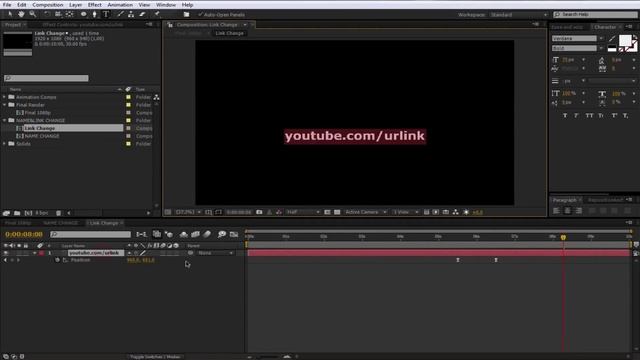640x360 pixels.
Task: Open the Workspace Standard dropdown
Action: (518, 15)
